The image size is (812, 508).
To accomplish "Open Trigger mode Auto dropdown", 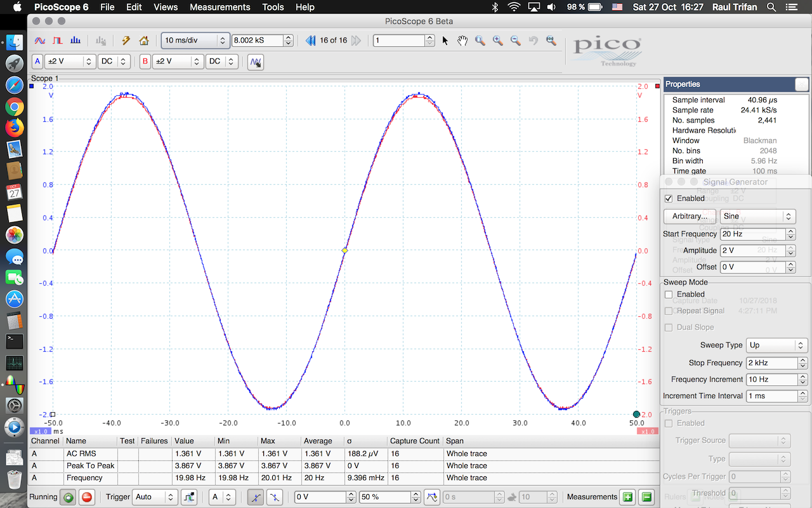I will 154,497.
